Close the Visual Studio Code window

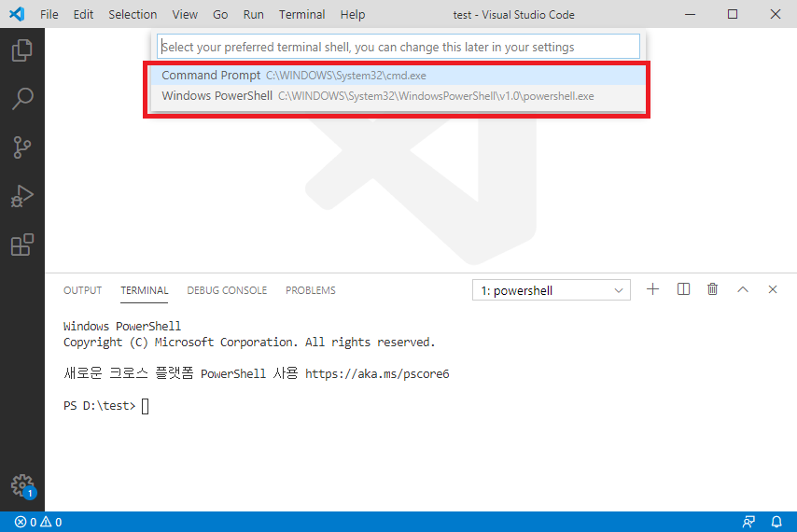tap(776, 14)
